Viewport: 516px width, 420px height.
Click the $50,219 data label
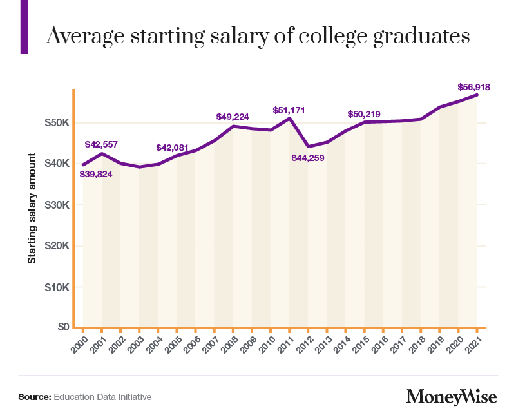pos(364,114)
